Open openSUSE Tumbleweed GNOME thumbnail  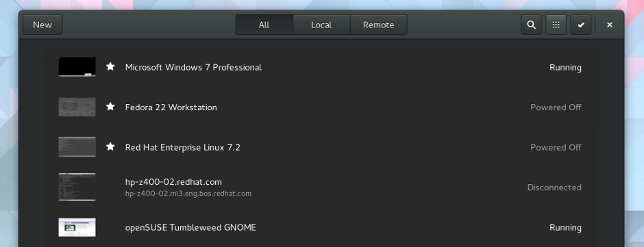(x=77, y=227)
